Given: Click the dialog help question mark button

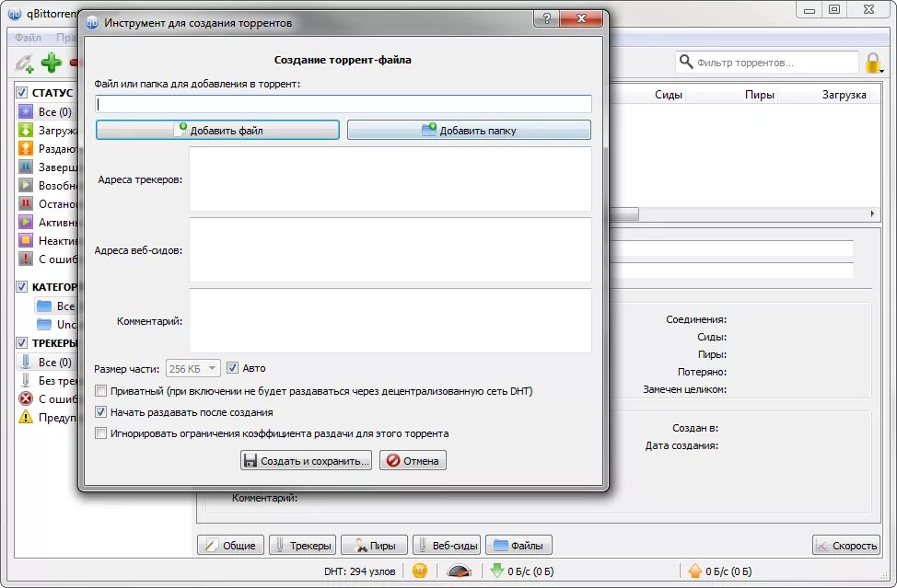Looking at the screenshot, I should click(x=547, y=18).
